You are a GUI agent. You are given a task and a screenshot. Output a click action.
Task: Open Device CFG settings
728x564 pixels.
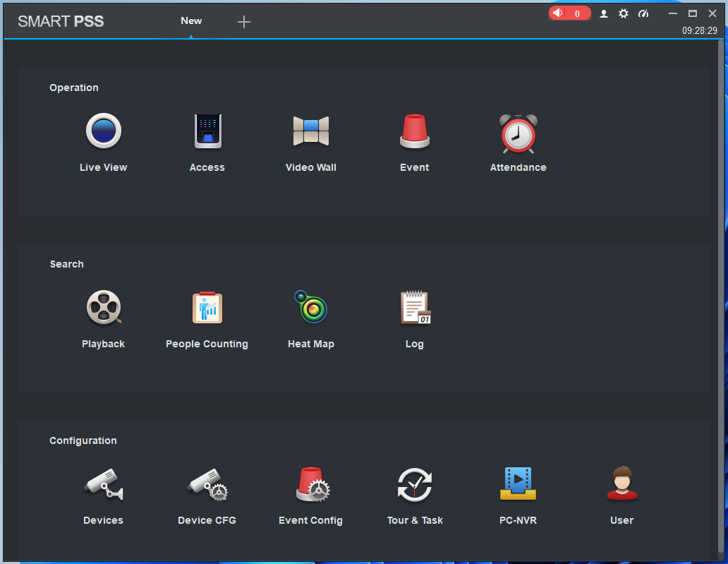(207, 485)
